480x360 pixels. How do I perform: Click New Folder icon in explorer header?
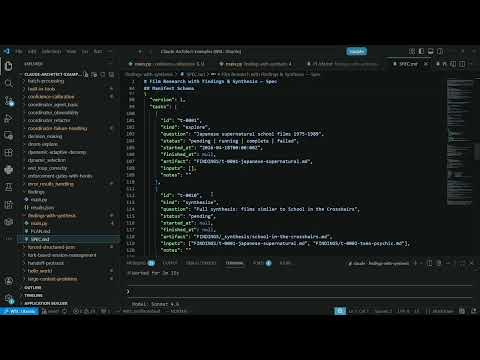95,75
